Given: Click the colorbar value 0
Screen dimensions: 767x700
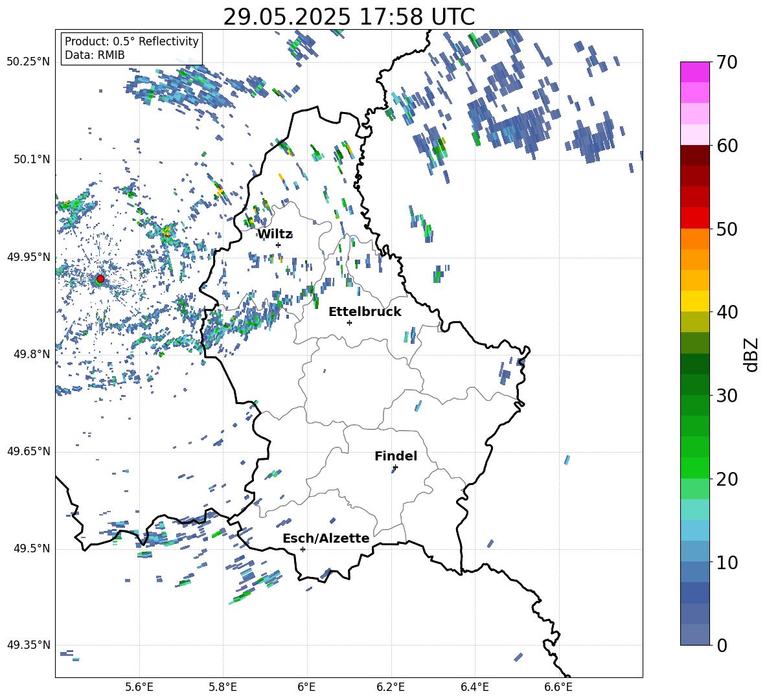Looking at the screenshot, I should tap(722, 645).
